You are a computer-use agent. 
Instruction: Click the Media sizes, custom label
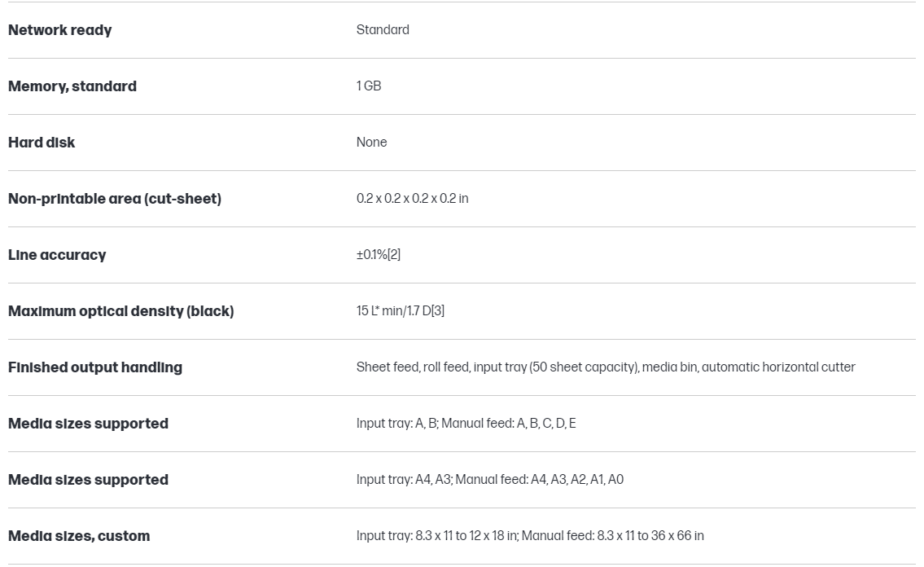coord(79,536)
